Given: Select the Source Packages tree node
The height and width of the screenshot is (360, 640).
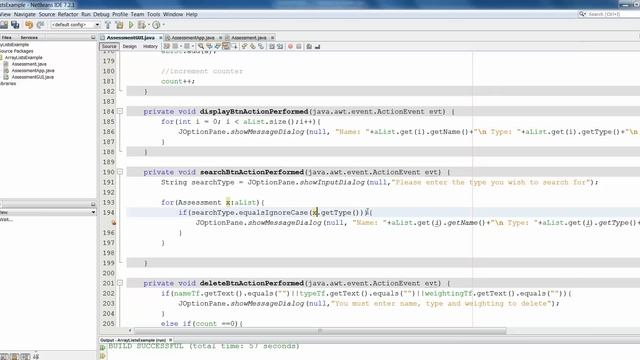Looking at the screenshot, I should (x=17, y=51).
